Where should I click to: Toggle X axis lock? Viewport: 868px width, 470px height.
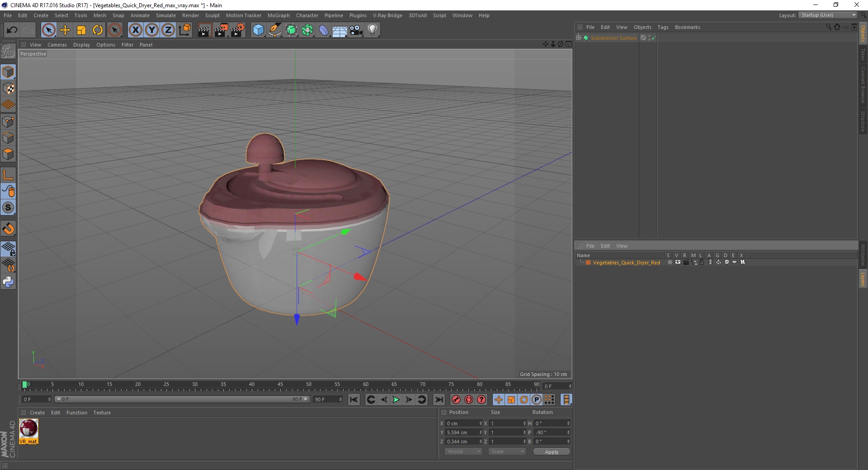[135, 30]
